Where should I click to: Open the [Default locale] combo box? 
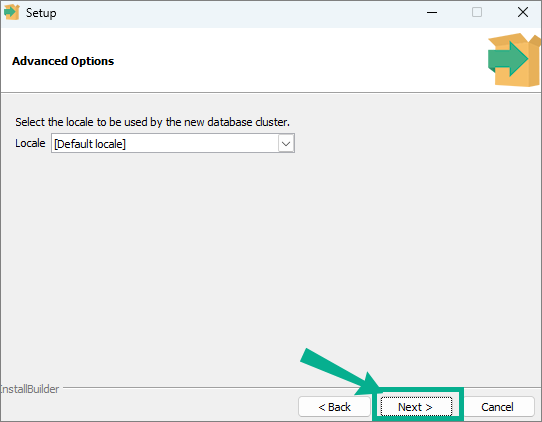click(x=173, y=143)
